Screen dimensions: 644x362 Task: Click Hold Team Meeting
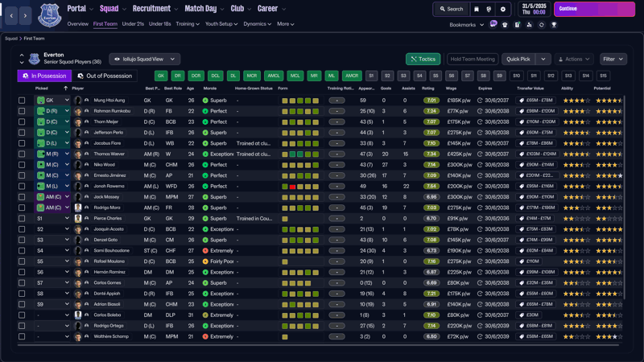[473, 59]
